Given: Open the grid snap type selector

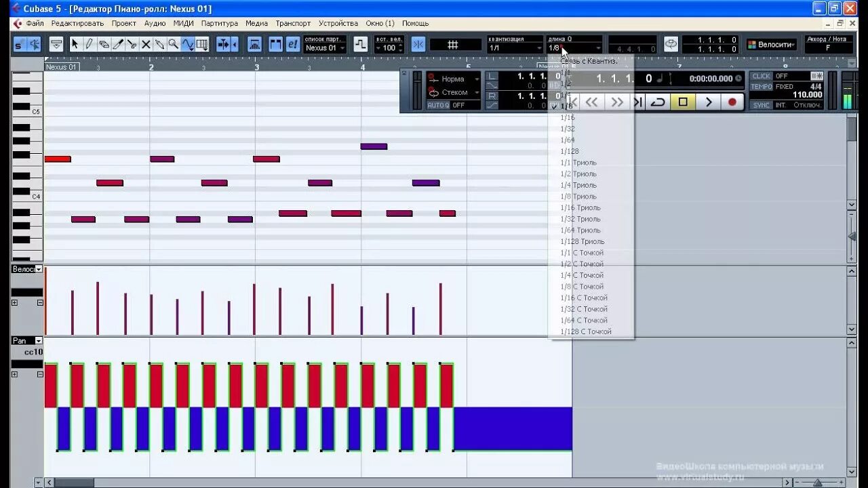Looking at the screenshot, I should (454, 45).
